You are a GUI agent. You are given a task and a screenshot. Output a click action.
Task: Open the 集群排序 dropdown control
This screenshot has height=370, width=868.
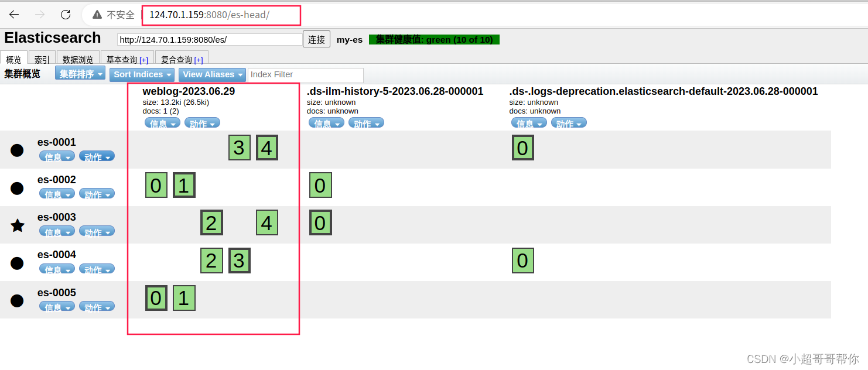(80, 74)
